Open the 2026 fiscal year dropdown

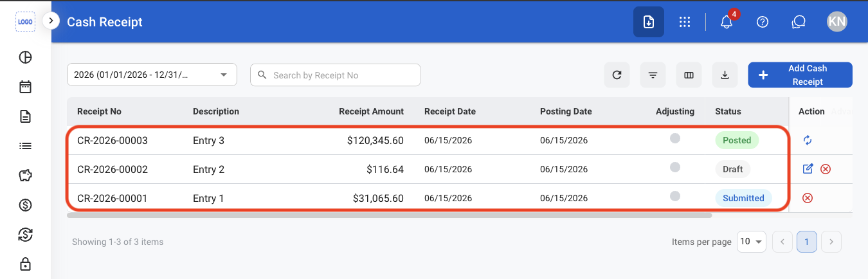coord(152,75)
